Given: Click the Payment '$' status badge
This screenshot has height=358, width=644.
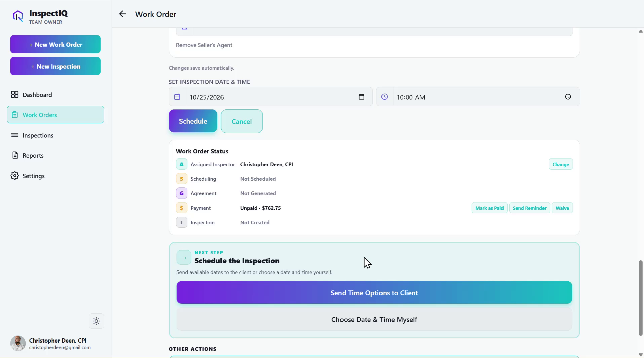Looking at the screenshot, I should pos(182,208).
